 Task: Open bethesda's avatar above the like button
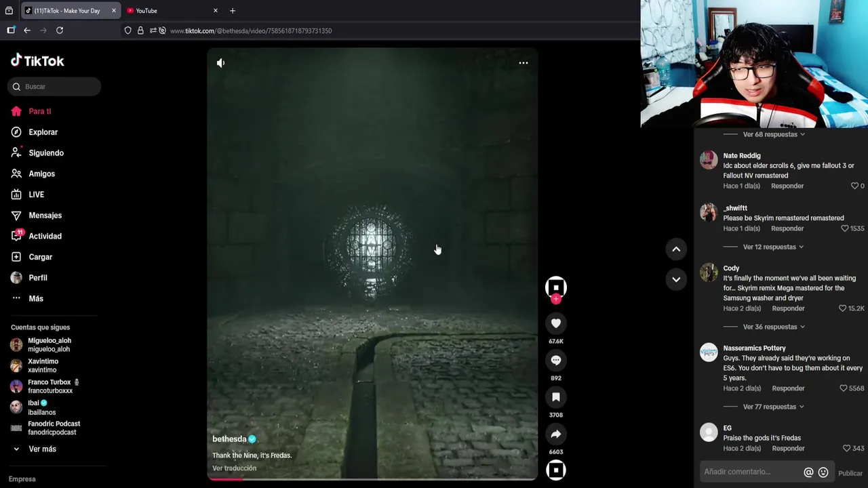click(x=556, y=287)
